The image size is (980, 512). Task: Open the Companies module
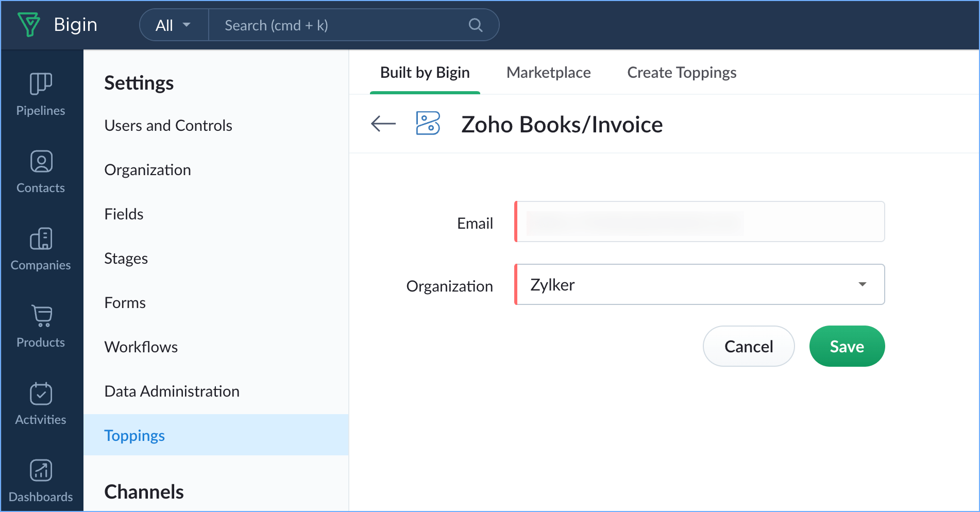pyautogui.click(x=41, y=249)
